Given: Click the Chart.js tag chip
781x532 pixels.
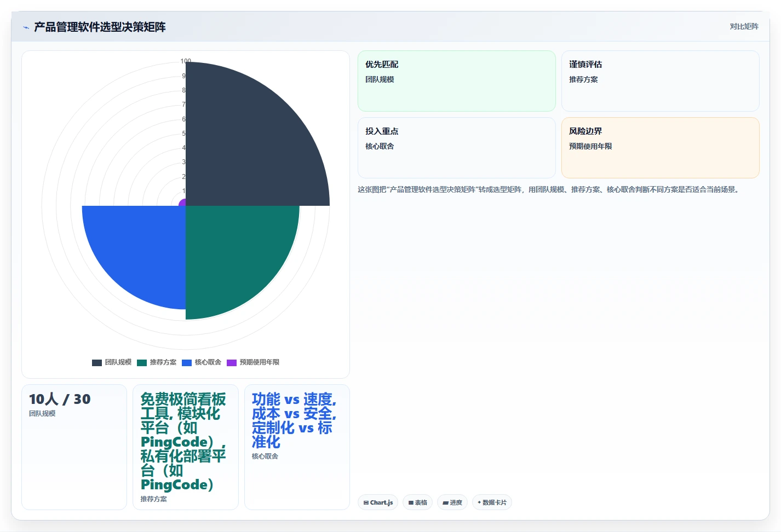Looking at the screenshot, I should [378, 502].
